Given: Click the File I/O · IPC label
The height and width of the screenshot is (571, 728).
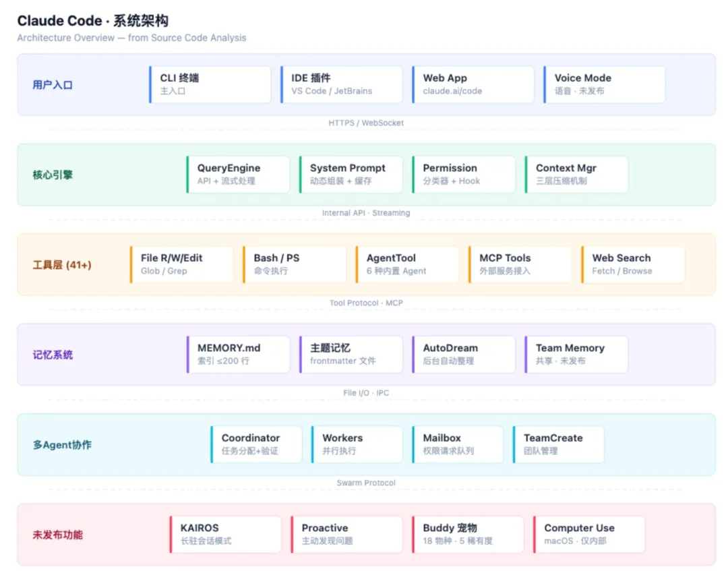Looking at the screenshot, I should [366, 393].
